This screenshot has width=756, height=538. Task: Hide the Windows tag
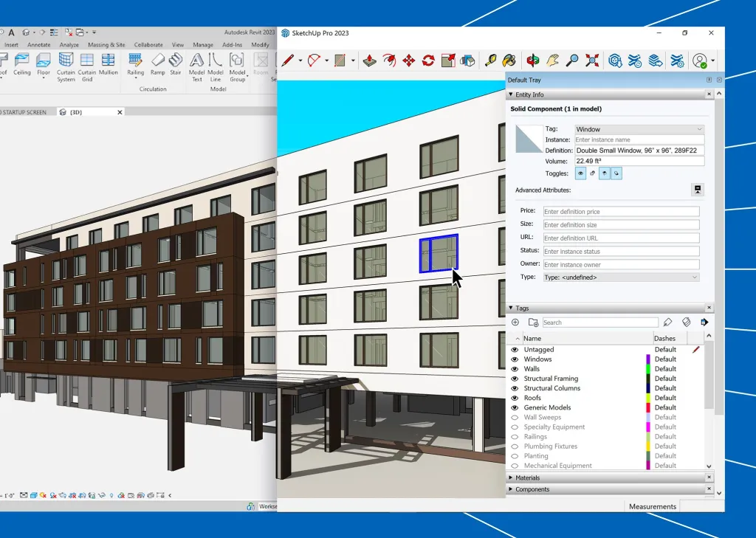(x=515, y=359)
